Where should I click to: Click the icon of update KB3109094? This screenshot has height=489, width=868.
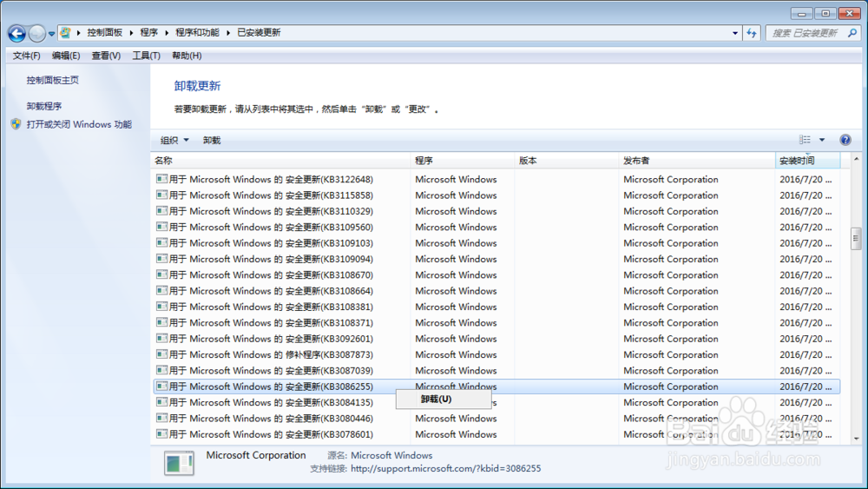tap(161, 259)
